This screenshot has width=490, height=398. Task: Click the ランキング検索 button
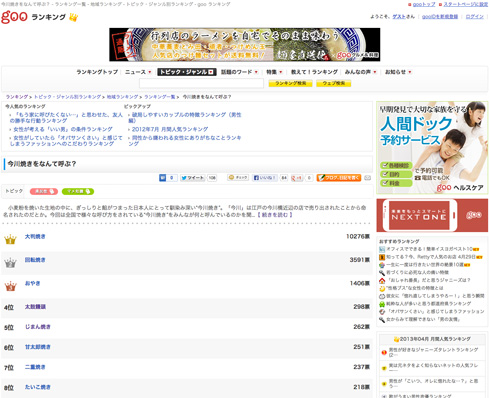point(290,83)
